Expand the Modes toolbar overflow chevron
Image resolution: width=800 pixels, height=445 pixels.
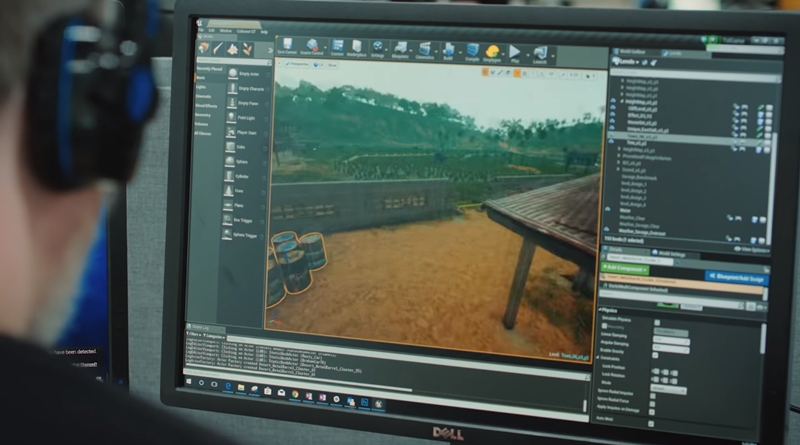pyautogui.click(x=270, y=50)
